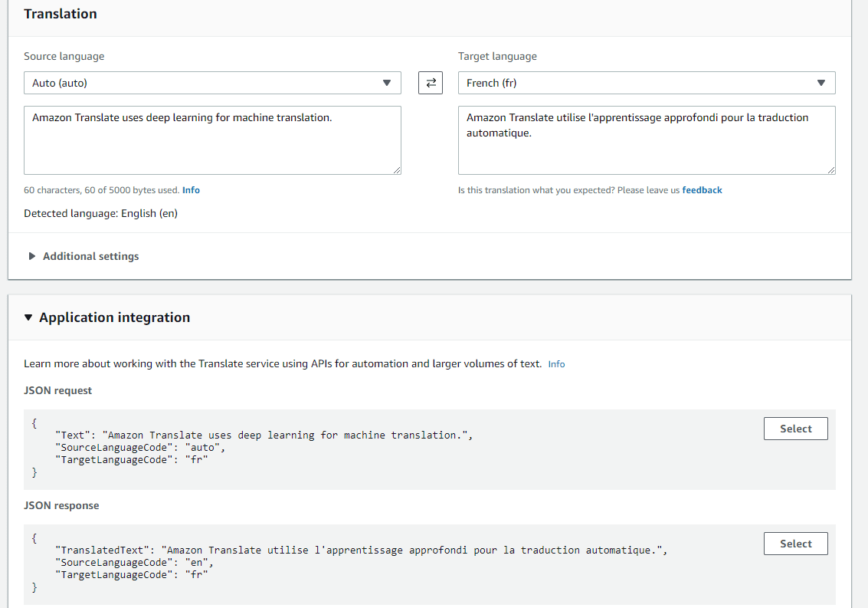Click "SourceLanguageCode": "auto" line in request
The height and width of the screenshot is (608, 868).
click(140, 447)
